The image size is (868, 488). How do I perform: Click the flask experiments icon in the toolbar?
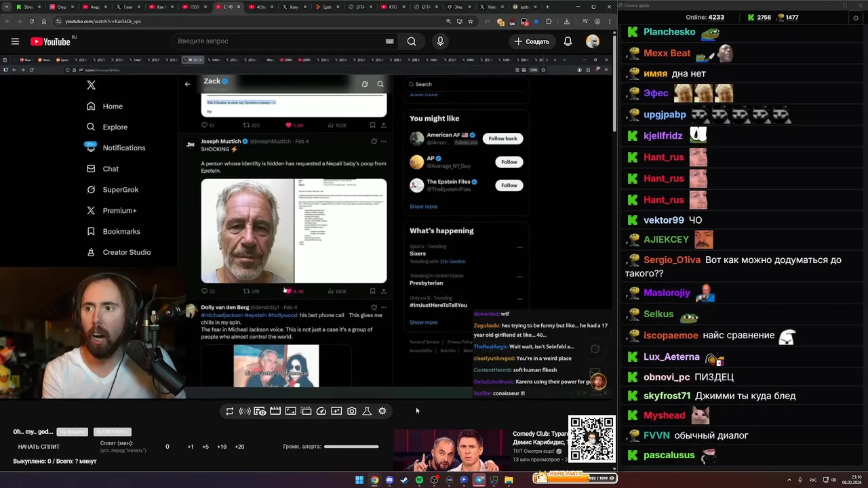[x=367, y=411]
